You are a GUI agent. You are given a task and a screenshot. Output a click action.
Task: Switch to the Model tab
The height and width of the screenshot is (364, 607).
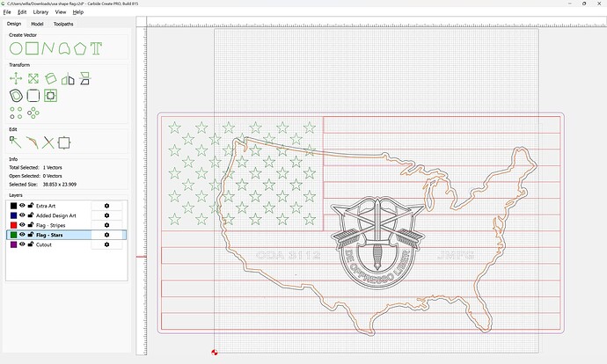pyautogui.click(x=37, y=24)
